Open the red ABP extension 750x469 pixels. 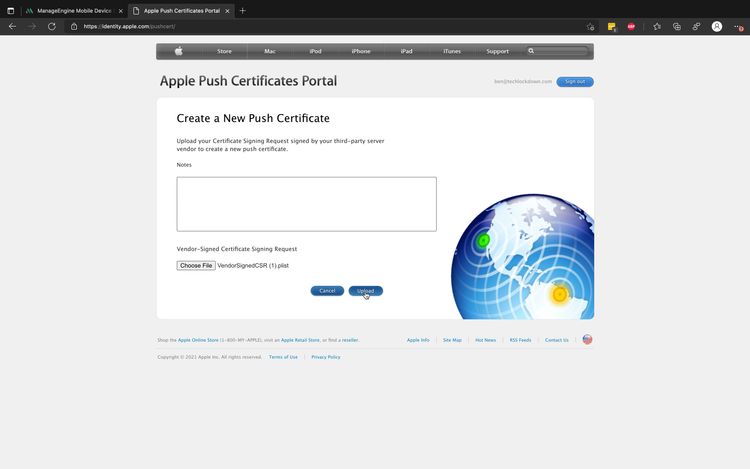coord(631,27)
